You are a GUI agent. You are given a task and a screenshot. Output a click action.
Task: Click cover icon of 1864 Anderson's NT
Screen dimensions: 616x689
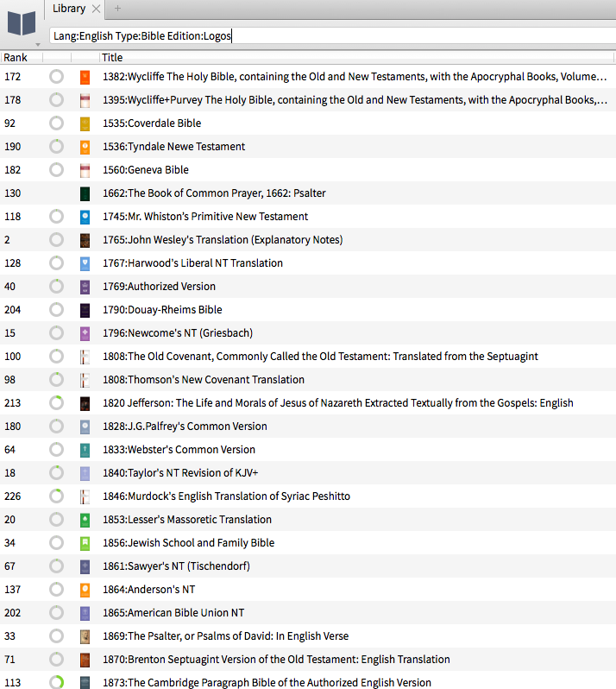pyautogui.click(x=85, y=589)
